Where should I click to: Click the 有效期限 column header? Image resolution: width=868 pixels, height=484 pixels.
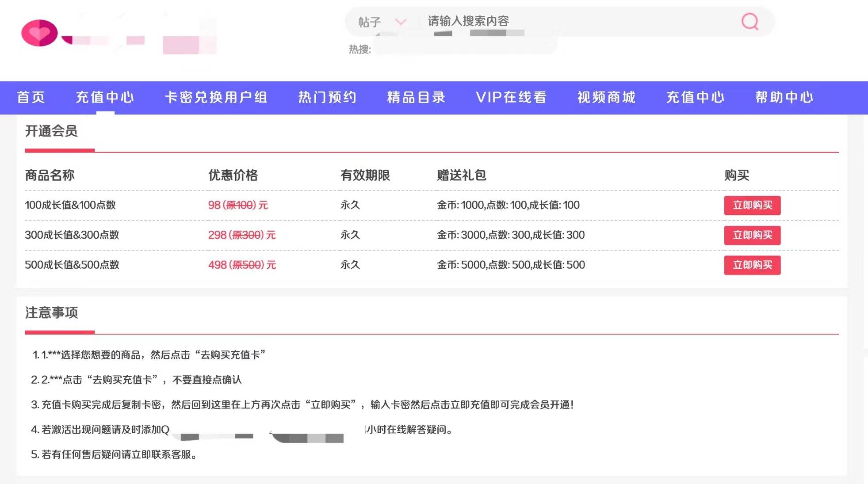[x=365, y=175]
